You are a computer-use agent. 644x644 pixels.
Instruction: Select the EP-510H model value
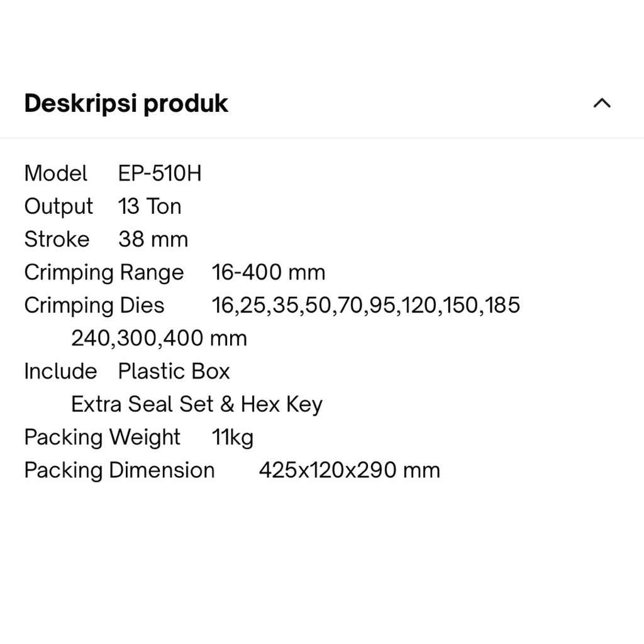[x=160, y=174]
